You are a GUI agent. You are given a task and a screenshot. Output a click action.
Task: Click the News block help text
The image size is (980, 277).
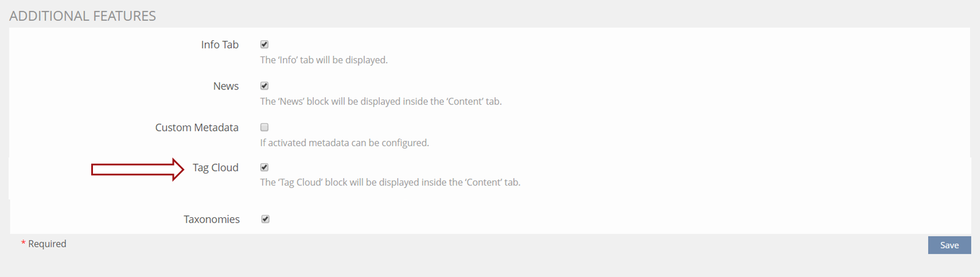(380, 101)
